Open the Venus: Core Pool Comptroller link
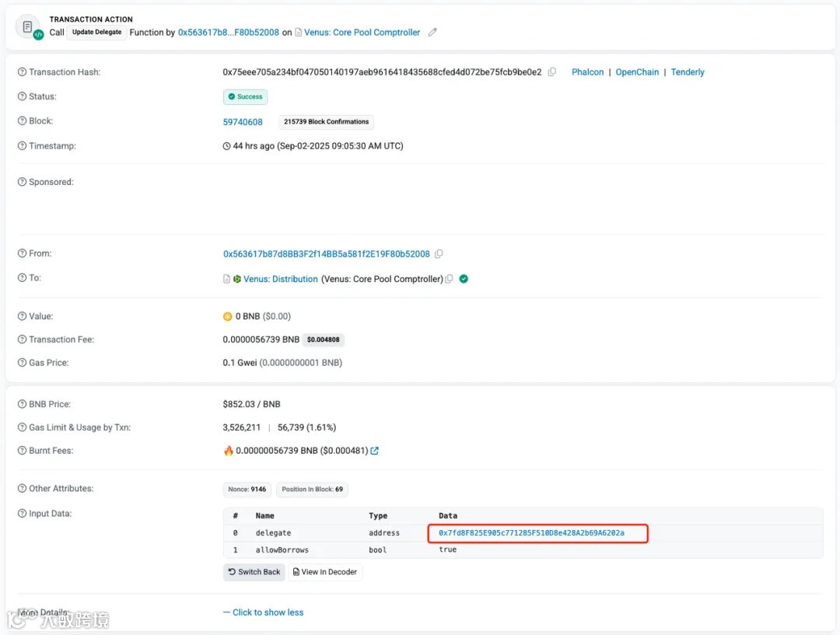Image resolution: width=840 pixels, height=635 pixels. pos(362,32)
